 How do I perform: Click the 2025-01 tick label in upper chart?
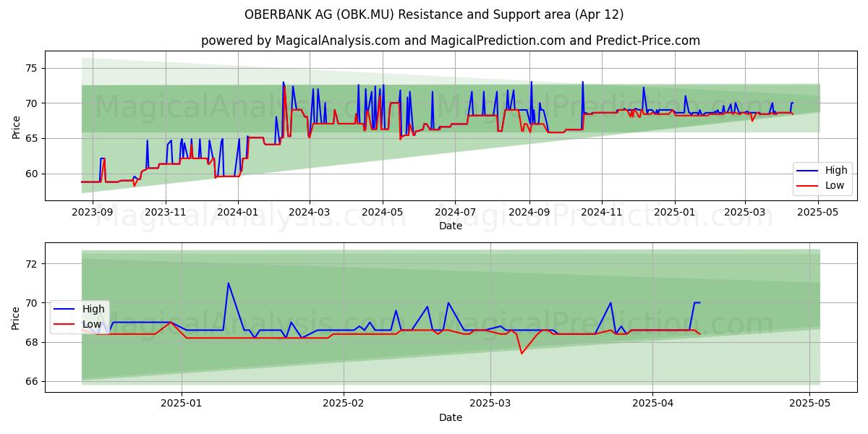[675, 212]
